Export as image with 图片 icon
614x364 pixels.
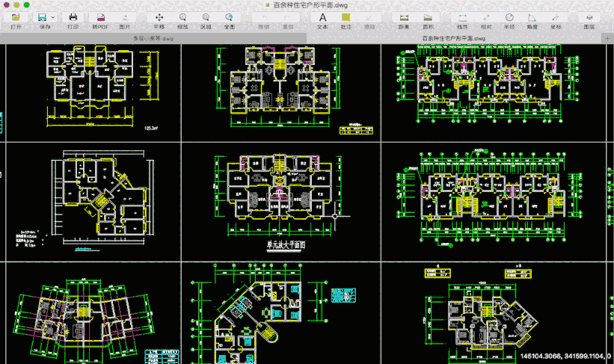coord(125,17)
